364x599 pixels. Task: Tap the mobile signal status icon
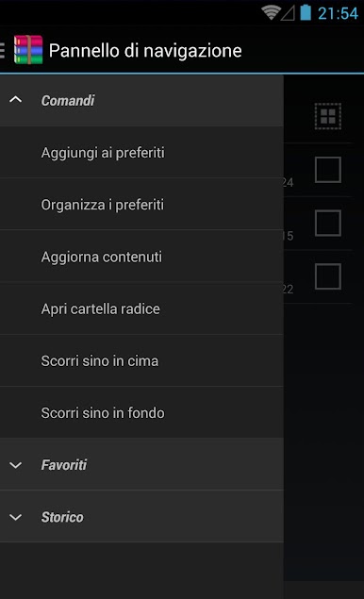(x=288, y=14)
